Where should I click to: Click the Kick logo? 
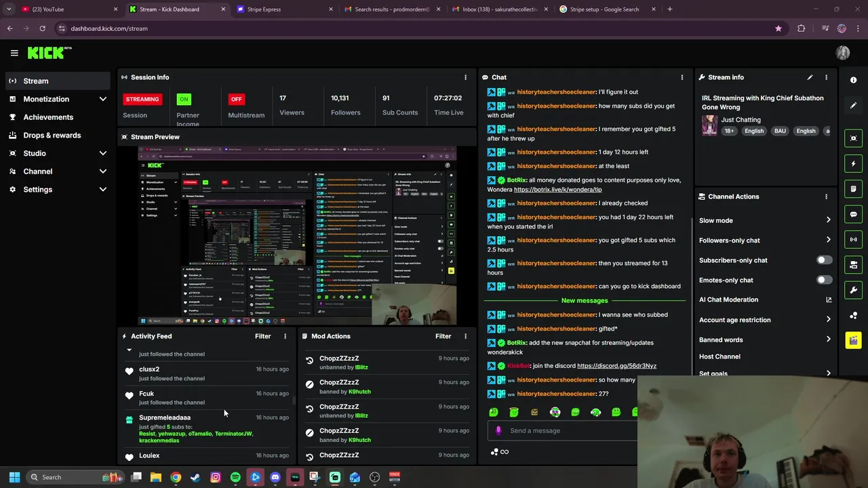point(49,53)
